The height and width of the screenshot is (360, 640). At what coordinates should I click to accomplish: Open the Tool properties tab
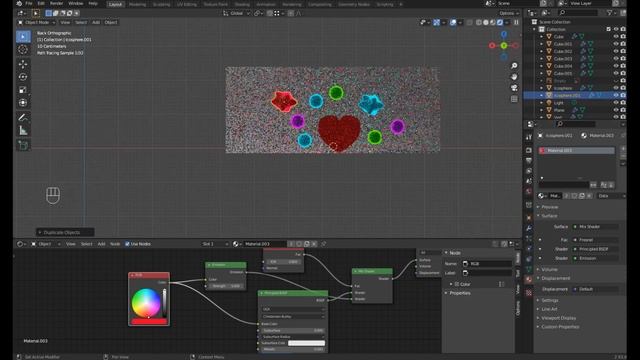click(x=529, y=138)
